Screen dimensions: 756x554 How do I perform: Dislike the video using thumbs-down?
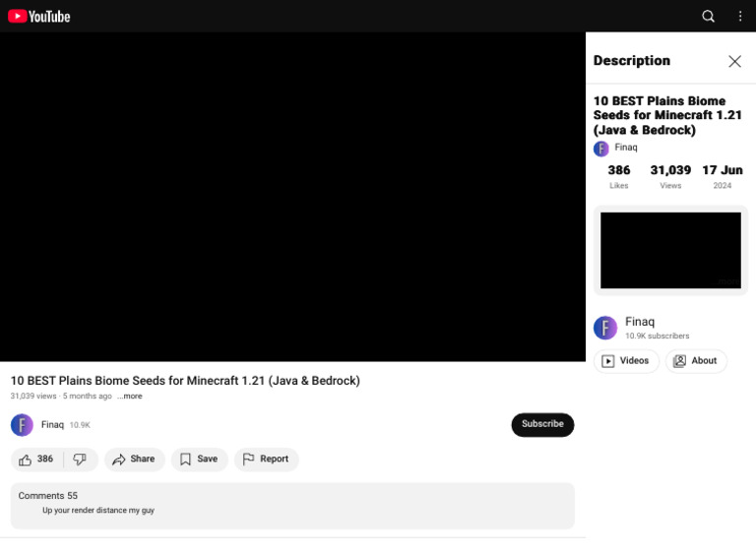pos(80,459)
